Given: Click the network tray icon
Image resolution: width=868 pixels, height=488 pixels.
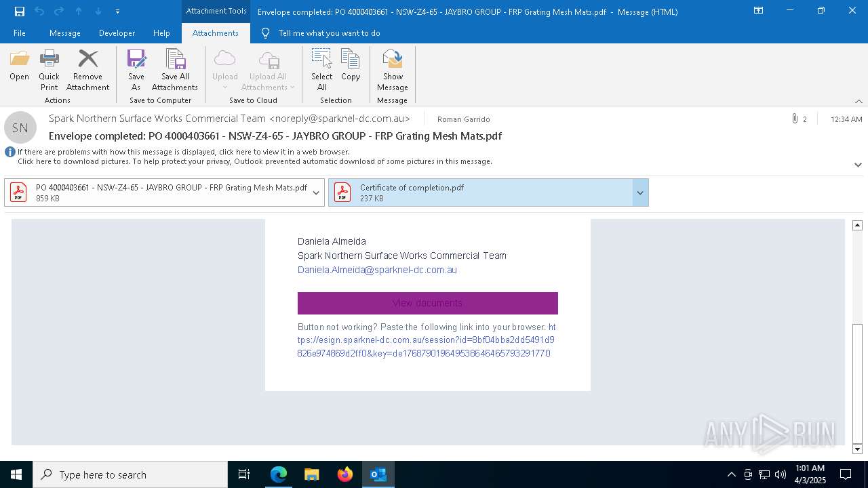Looking at the screenshot, I should 764,474.
